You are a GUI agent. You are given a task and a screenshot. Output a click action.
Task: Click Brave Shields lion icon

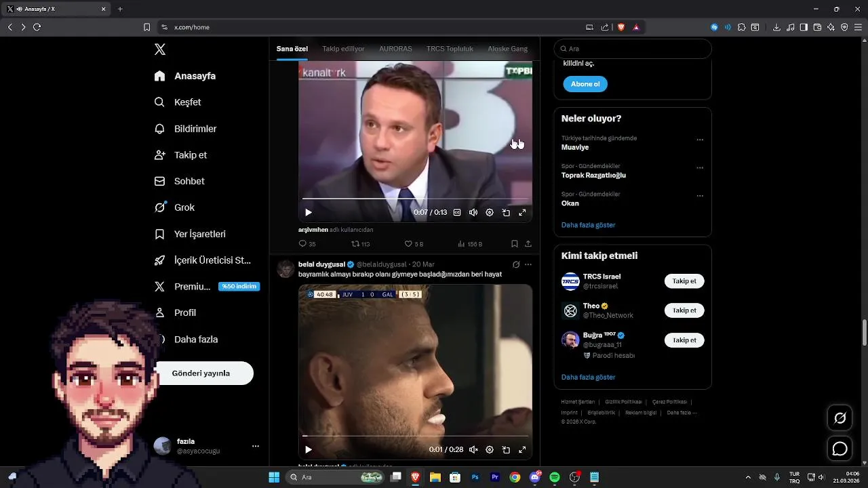[621, 27]
